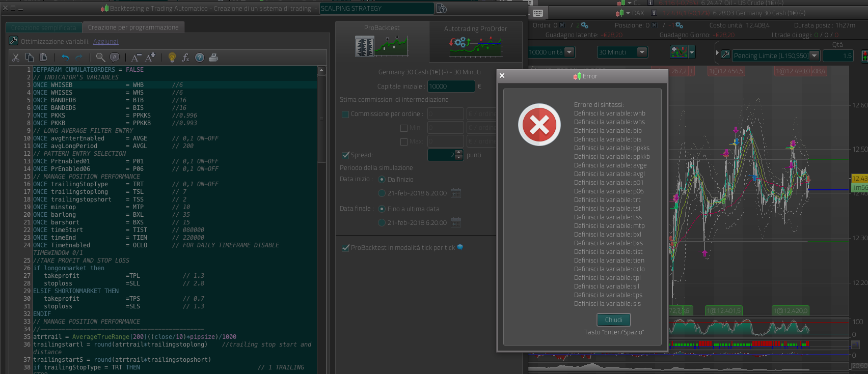Image resolution: width=868 pixels, height=374 pixels.
Task: Click the Spread points value field
Action: tap(441, 155)
